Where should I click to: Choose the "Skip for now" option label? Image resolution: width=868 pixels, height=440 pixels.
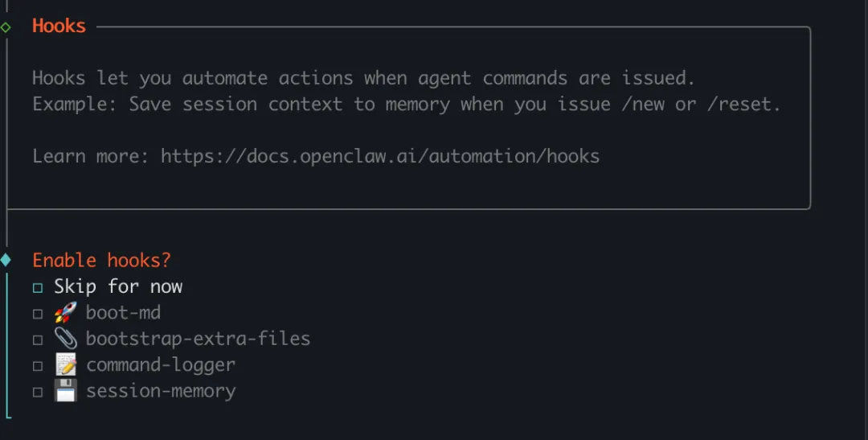click(x=118, y=286)
